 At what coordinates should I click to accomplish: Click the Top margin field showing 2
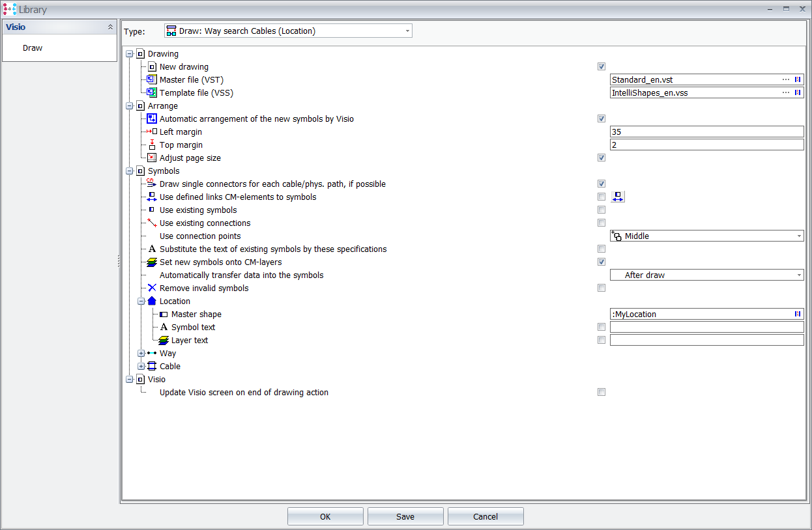click(x=707, y=145)
